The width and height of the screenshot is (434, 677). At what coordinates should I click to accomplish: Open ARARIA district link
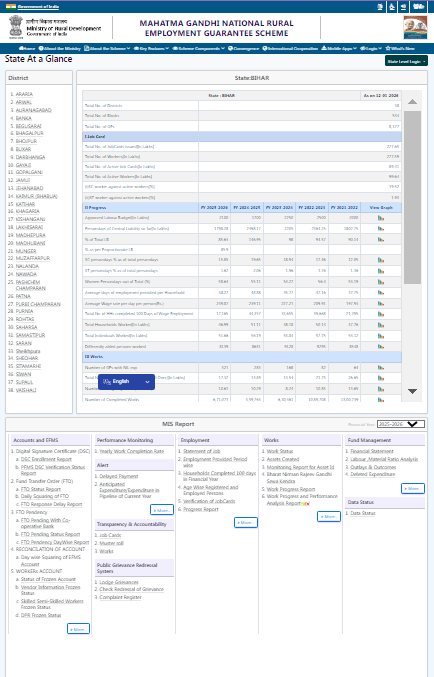24,94
